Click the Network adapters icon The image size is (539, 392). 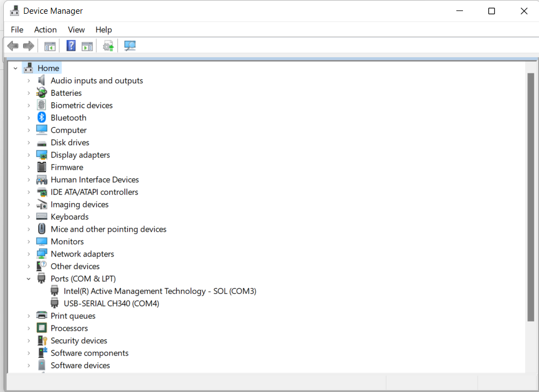click(x=41, y=254)
